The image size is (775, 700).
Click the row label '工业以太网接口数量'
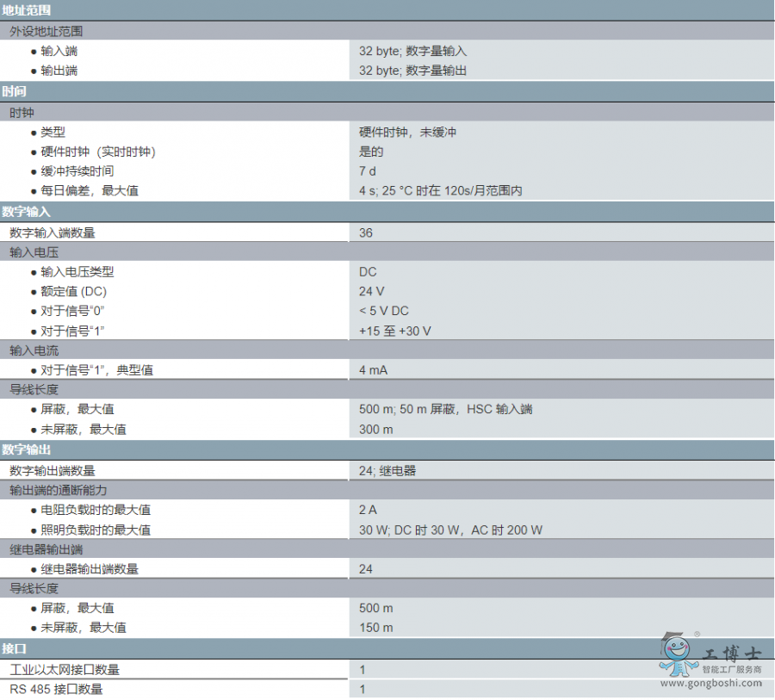(65, 670)
